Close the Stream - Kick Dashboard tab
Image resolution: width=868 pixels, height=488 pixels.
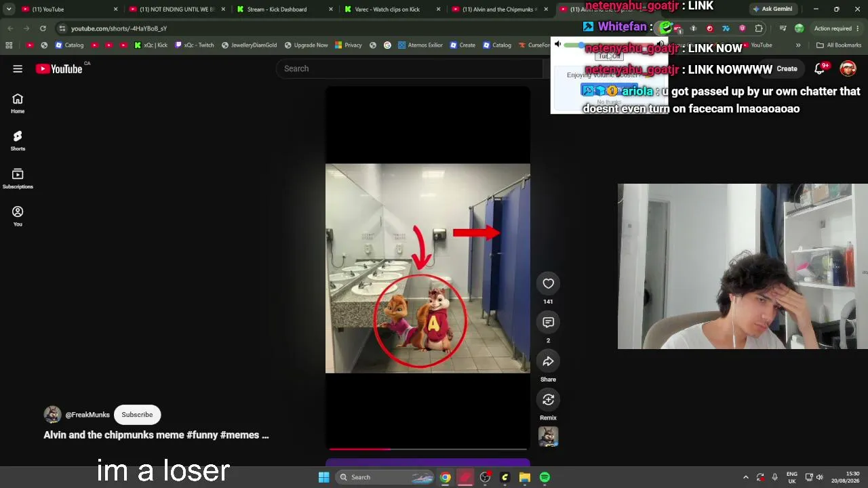click(331, 9)
